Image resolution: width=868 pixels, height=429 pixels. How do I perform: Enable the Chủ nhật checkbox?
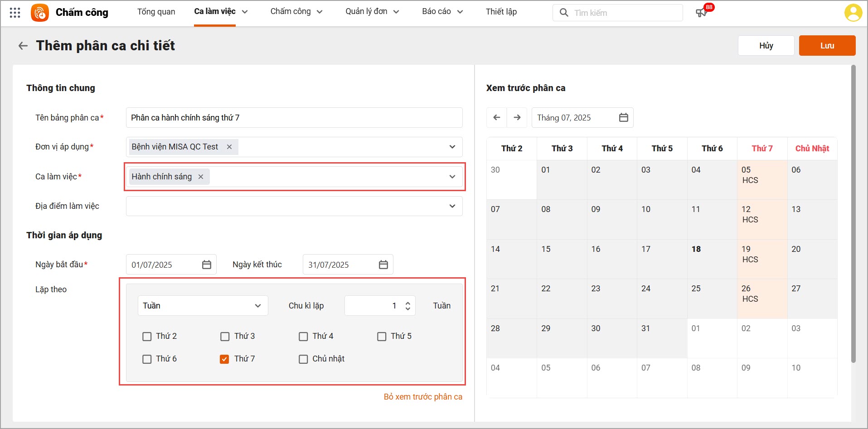coord(303,359)
